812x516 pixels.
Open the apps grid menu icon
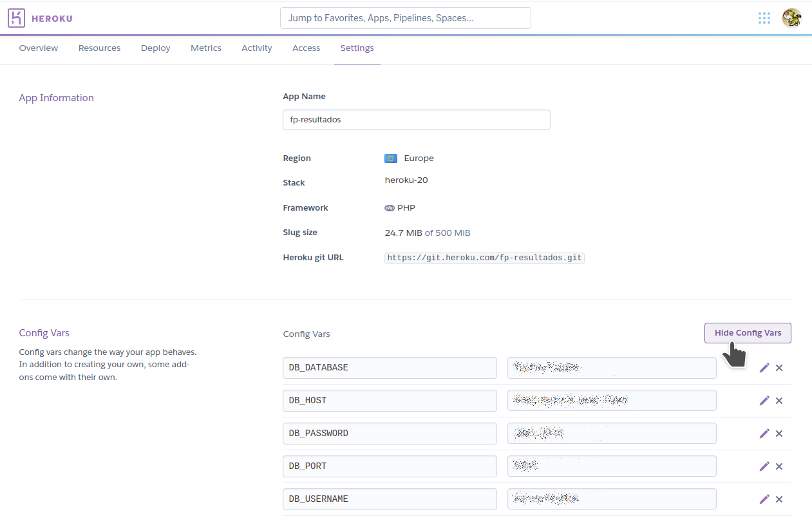coord(764,18)
